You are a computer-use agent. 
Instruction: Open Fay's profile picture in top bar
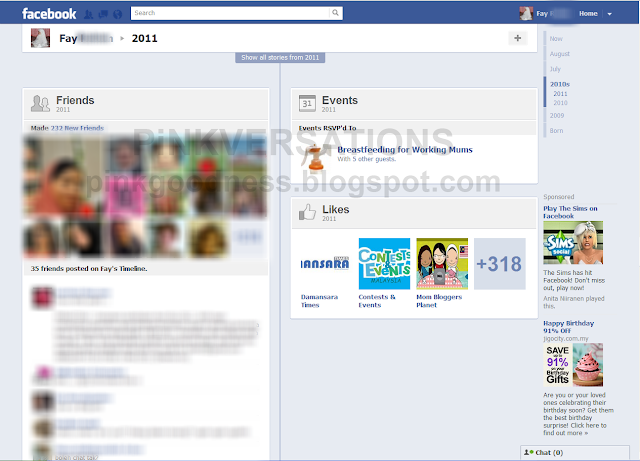coord(526,13)
